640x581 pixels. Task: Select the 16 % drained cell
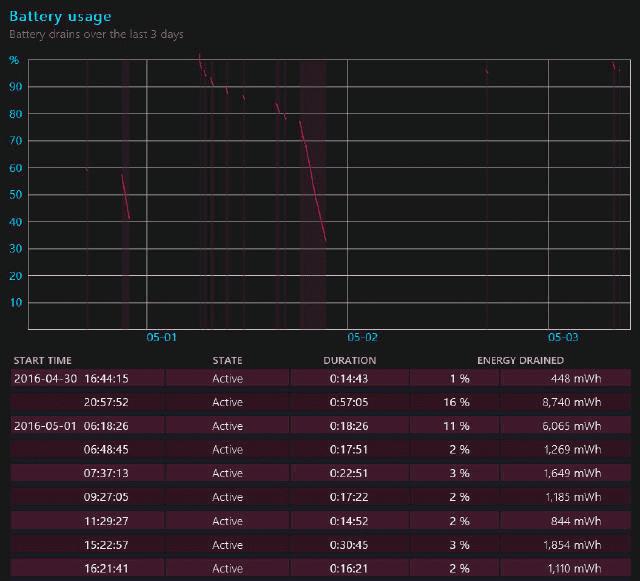click(x=456, y=402)
